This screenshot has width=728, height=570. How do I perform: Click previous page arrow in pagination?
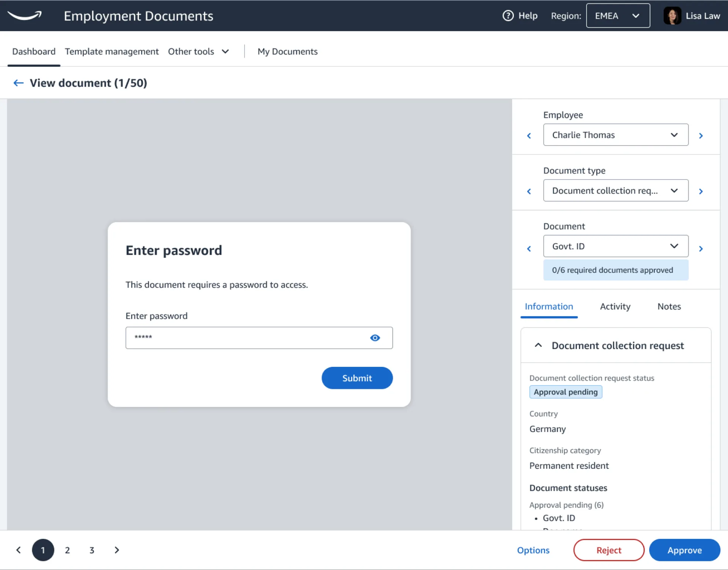[18, 550]
